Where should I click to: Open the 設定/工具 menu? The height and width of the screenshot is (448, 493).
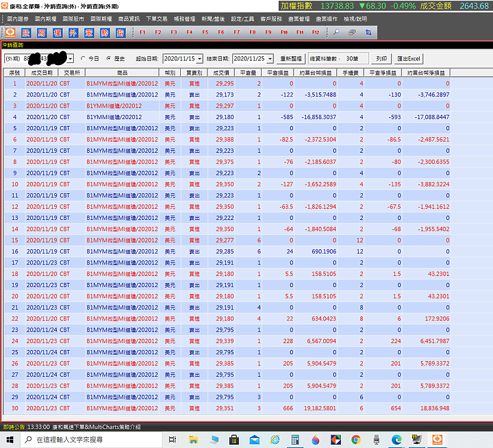[242, 19]
